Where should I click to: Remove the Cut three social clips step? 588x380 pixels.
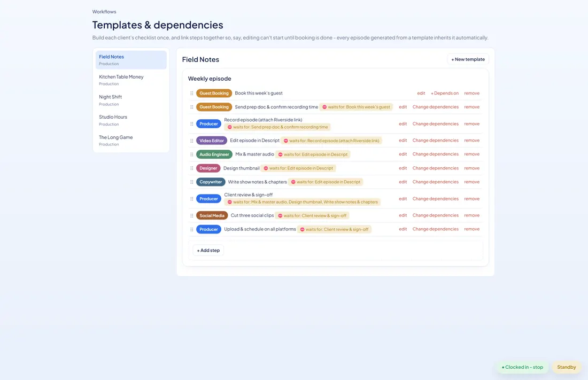click(x=472, y=215)
